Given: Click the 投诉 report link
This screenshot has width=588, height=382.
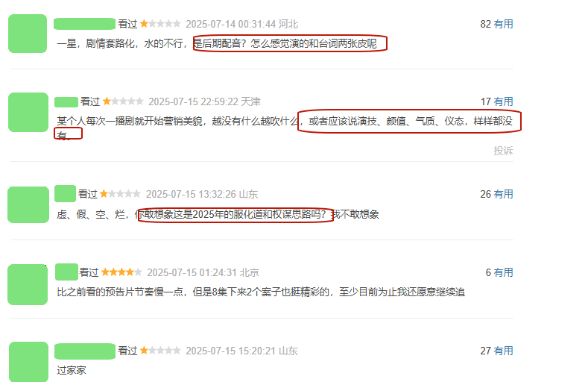Looking at the screenshot, I should pos(503,151).
